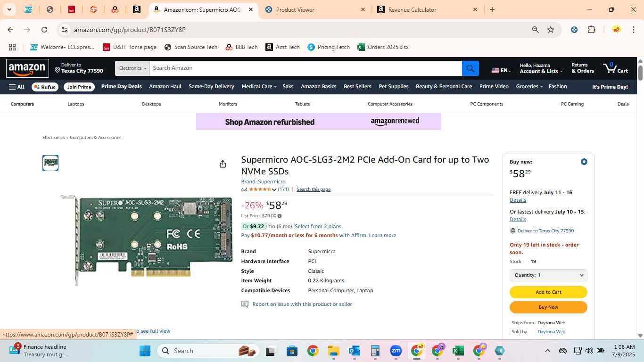Click the Computers & Accessories breadcrumb
Screen dimensions: 644x362
point(96,138)
